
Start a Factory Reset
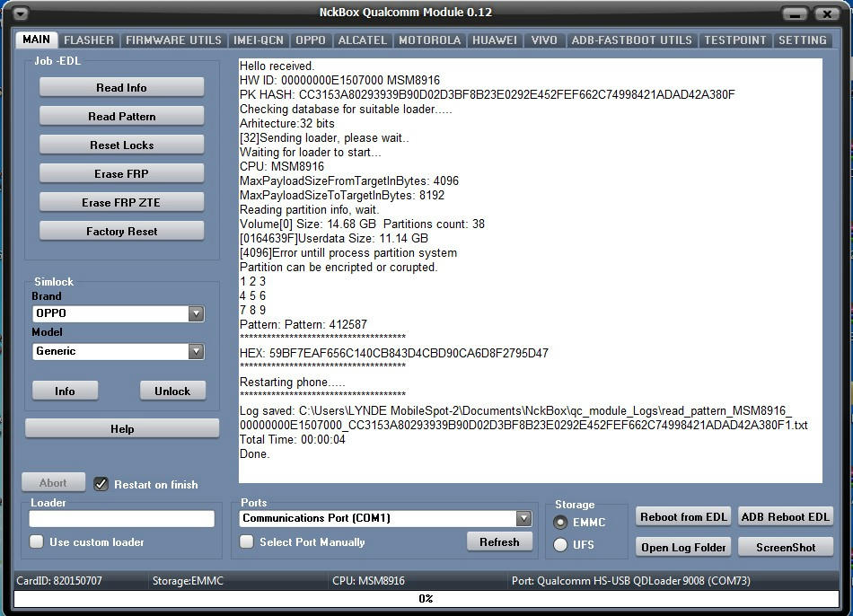click(120, 231)
